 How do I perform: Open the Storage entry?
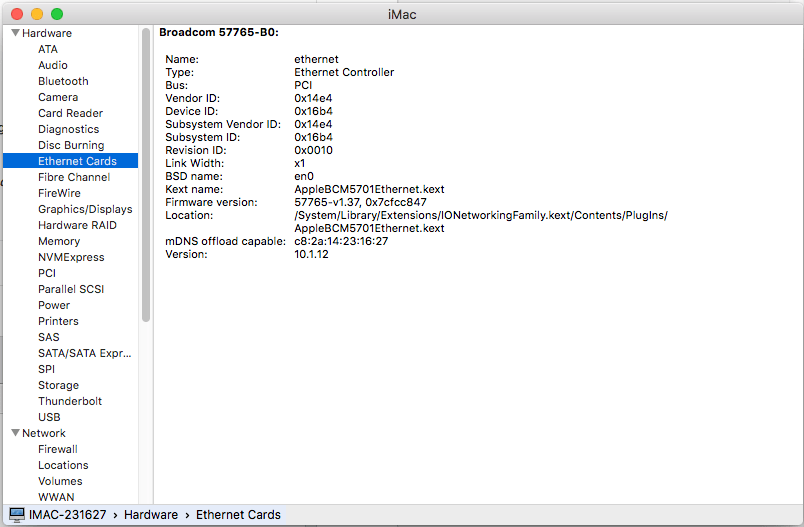(x=58, y=385)
